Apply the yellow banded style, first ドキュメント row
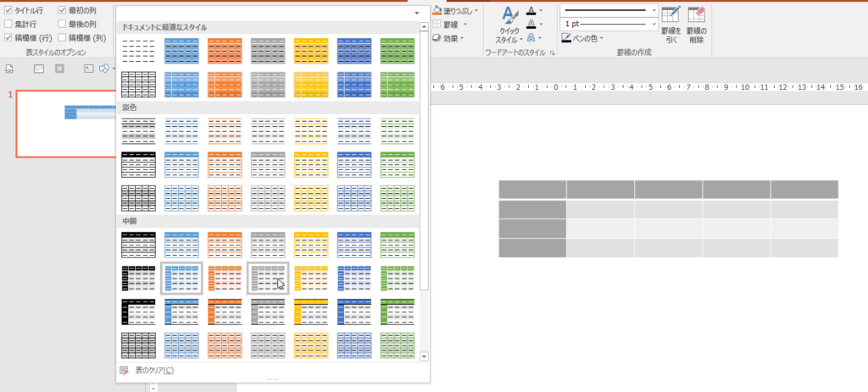The width and height of the screenshot is (868, 392). (311, 51)
